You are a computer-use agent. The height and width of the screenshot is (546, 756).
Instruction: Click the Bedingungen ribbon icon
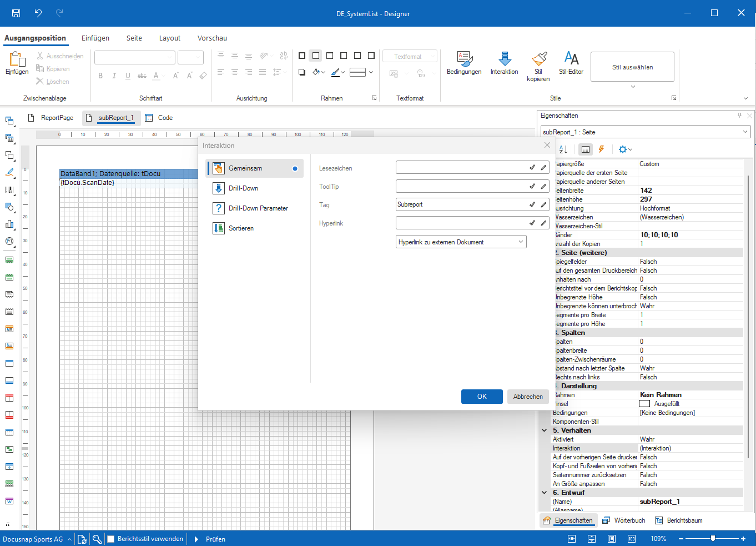pyautogui.click(x=464, y=59)
